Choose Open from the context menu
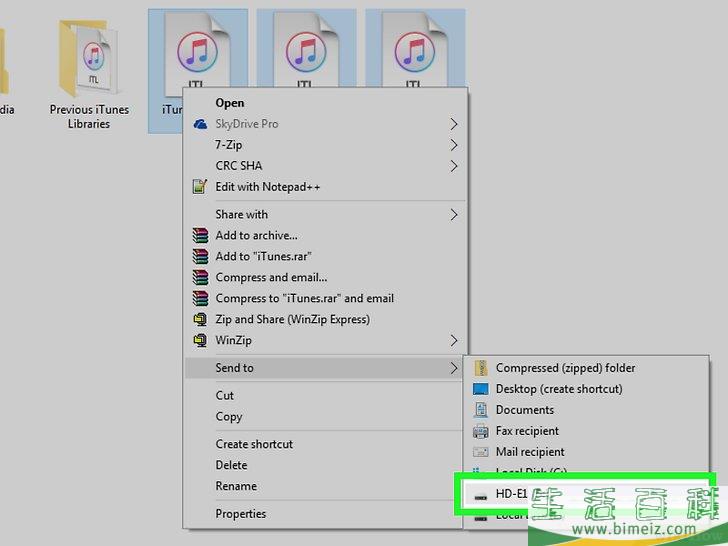The width and height of the screenshot is (728, 546). pos(230,103)
